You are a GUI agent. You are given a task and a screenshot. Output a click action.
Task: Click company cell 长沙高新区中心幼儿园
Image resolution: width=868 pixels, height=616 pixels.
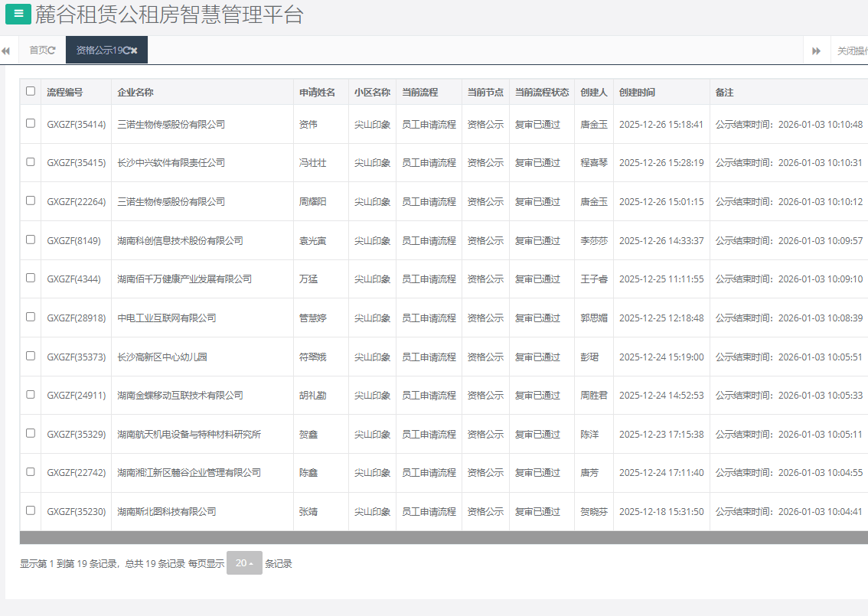tap(162, 357)
